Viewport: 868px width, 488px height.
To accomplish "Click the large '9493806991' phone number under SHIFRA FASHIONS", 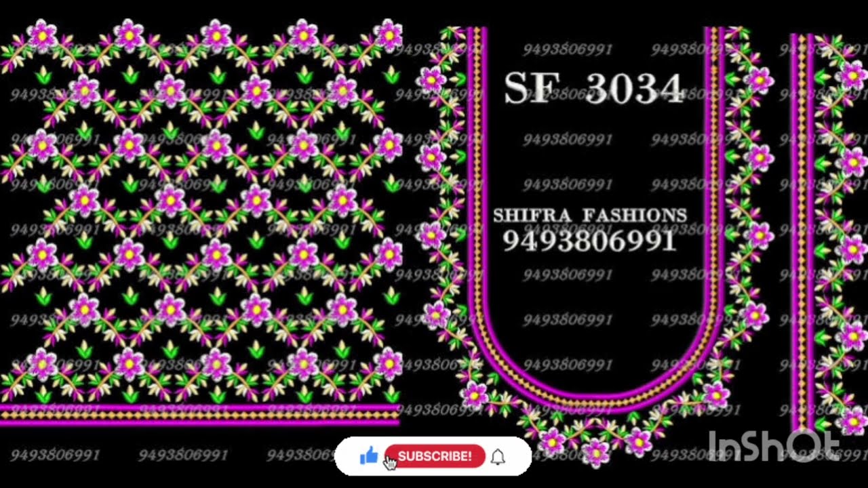I will click(x=589, y=241).
